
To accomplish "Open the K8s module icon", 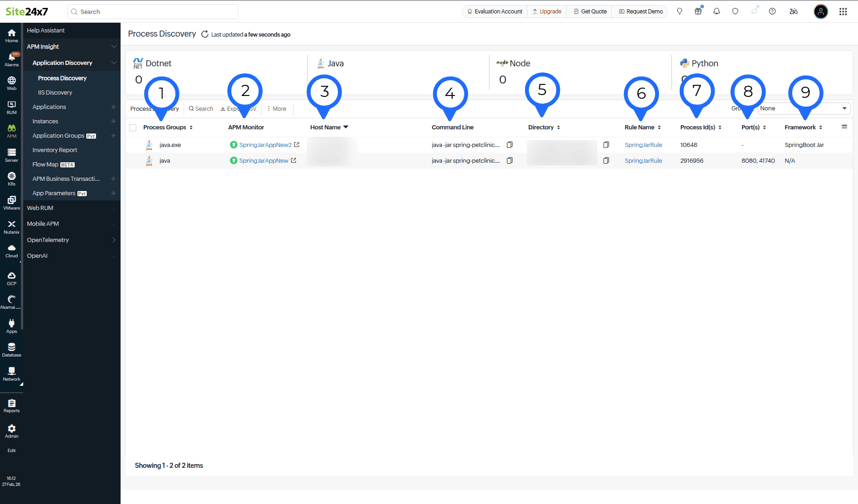I will point(12,179).
